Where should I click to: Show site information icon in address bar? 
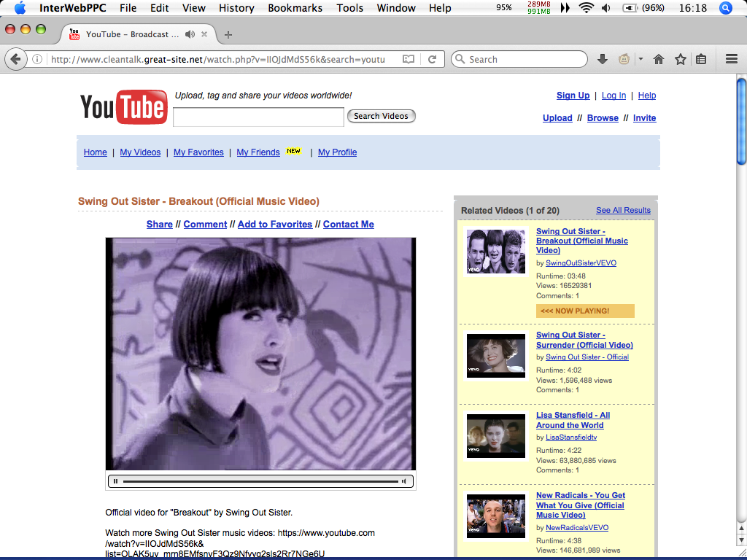coord(37,59)
